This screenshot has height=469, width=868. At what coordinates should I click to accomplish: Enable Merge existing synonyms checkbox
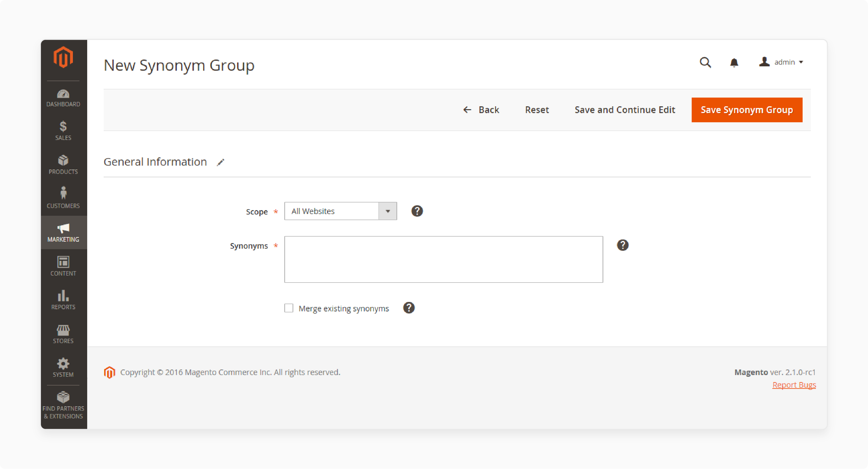(289, 308)
